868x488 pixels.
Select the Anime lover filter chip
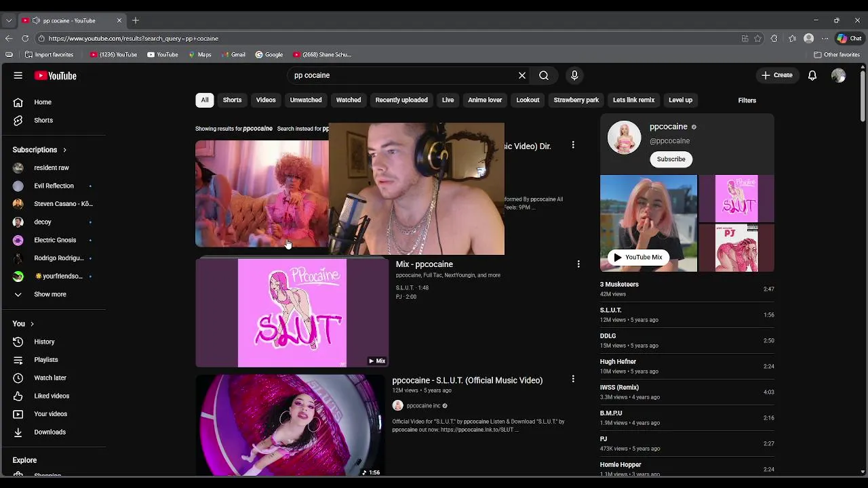(x=485, y=100)
